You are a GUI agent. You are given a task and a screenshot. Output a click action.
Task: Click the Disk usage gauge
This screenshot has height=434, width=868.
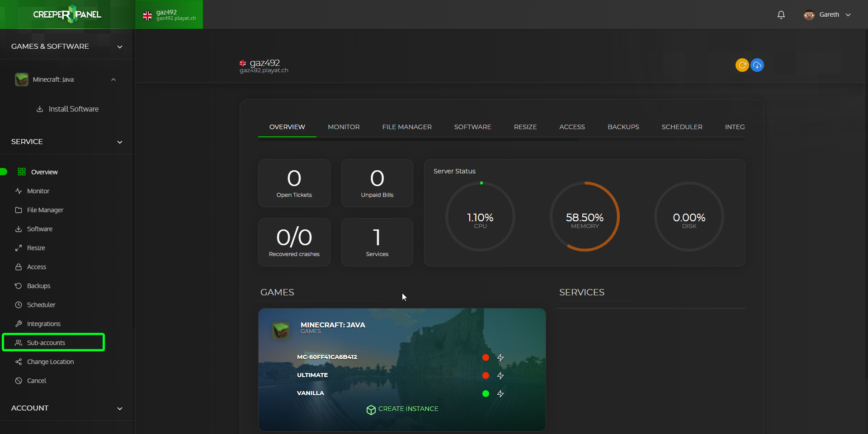coord(689,217)
